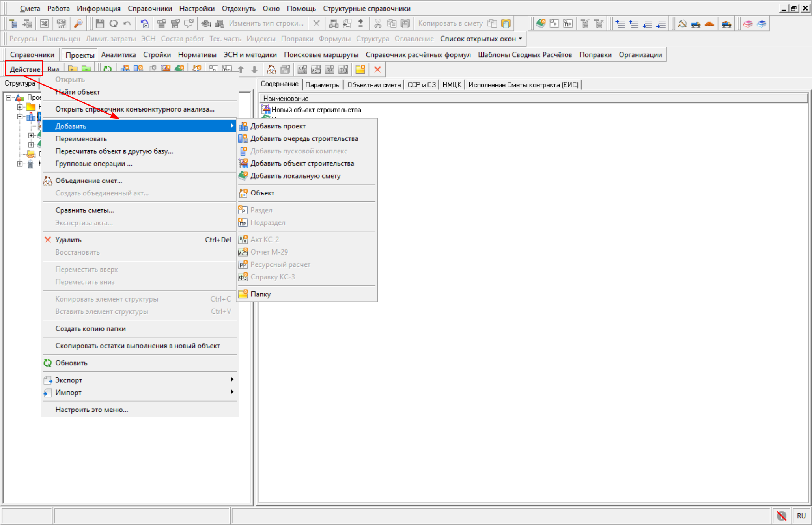Choose Переименовать from the menu
Screen dimensions: 812x525
(140, 139)
